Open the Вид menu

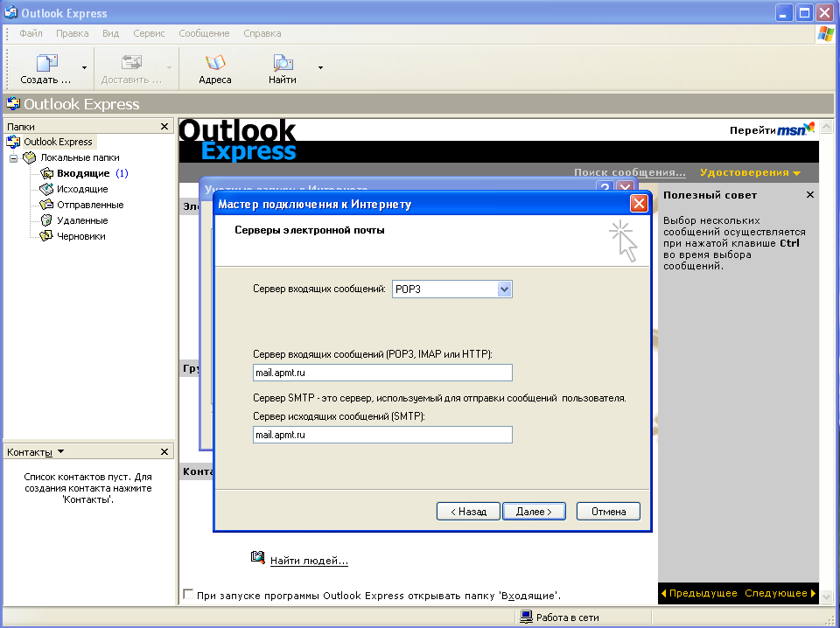pos(110,33)
